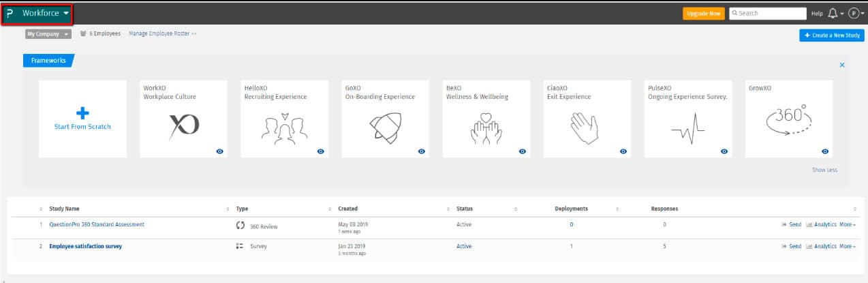Send the 360 Standard Assessment study
868x283 pixels.
[791, 226]
